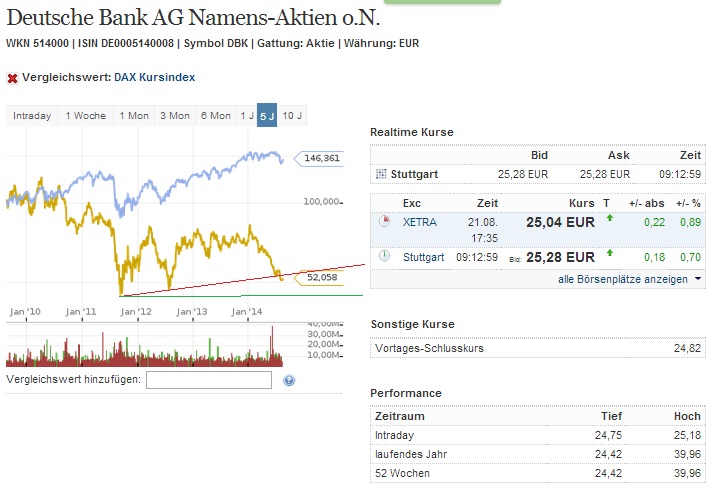Click the Stuttgart link in the exchange table
707x495 pixels.
(425, 257)
